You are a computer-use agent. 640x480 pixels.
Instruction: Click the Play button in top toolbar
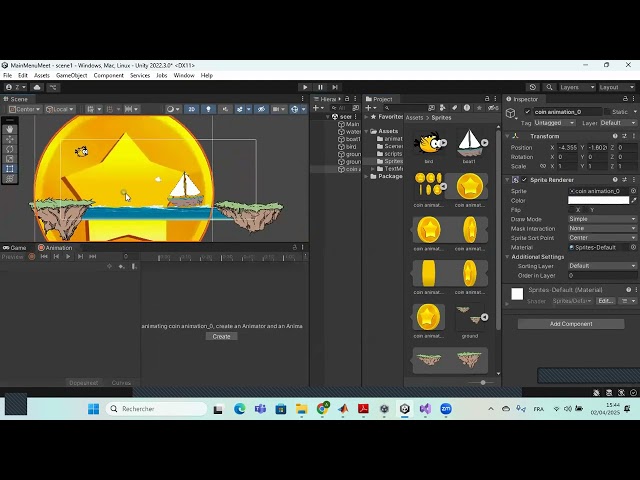click(x=305, y=87)
